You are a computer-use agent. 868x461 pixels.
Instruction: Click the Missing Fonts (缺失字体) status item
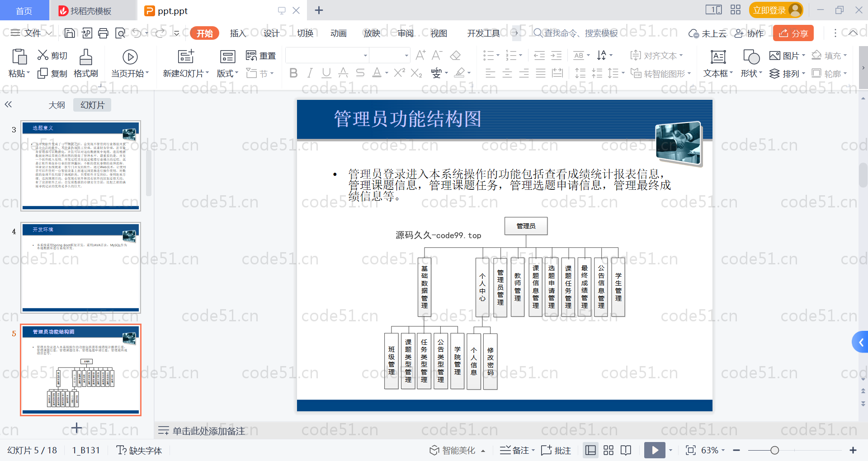[139, 450]
